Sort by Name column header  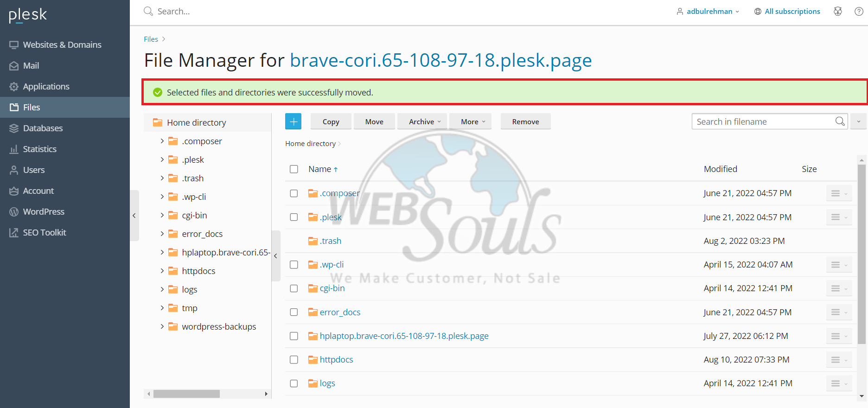[x=323, y=169]
